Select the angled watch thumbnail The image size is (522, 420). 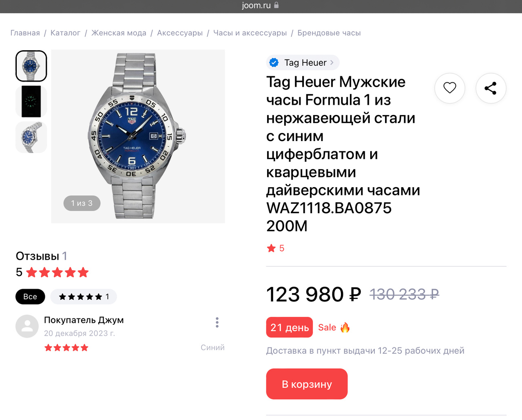[31, 137]
